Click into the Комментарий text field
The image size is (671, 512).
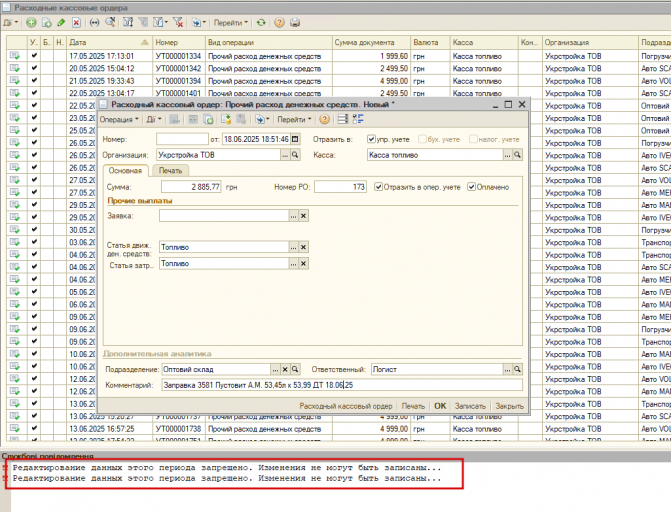(x=342, y=385)
